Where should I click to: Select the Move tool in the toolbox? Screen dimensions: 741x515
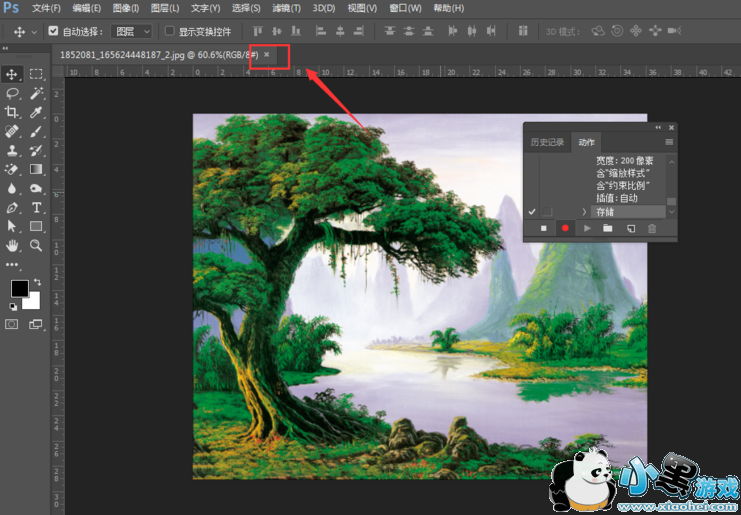tap(12, 74)
